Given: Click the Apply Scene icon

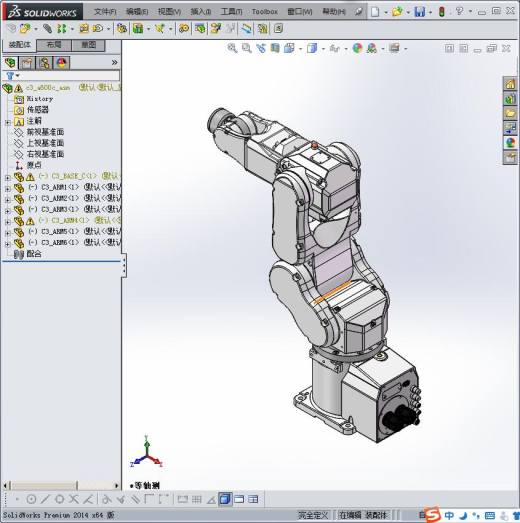Looking at the screenshot, I should [x=372, y=48].
